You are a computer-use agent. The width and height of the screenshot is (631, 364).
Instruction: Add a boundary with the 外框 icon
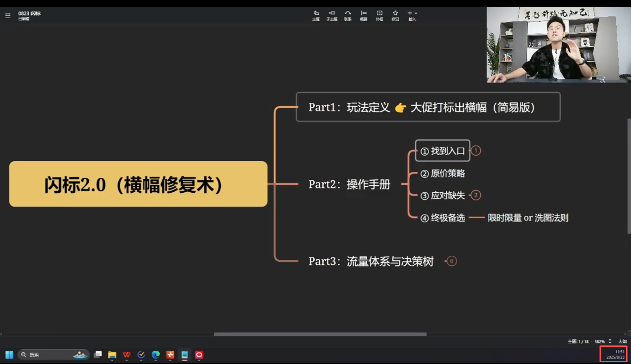380,15
